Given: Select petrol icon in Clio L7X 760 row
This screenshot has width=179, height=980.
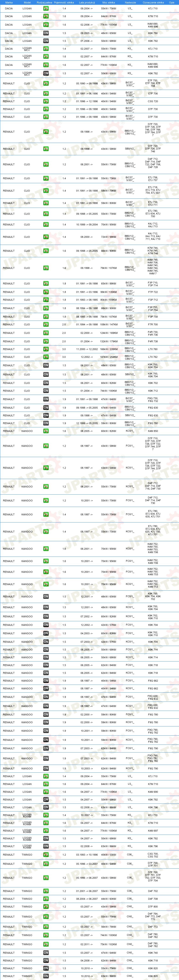Looking at the screenshot, I should point(46,349).
